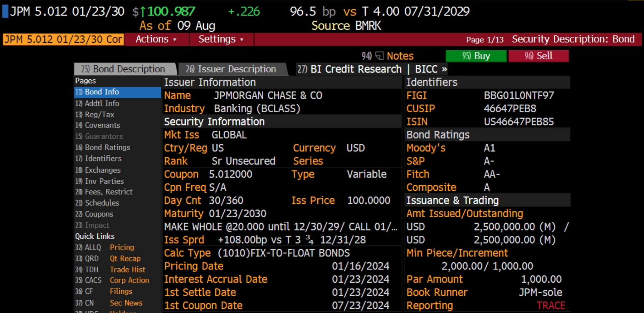Click the Fitch rating AA-
Viewport: 644px width, 313px height.
492,174
